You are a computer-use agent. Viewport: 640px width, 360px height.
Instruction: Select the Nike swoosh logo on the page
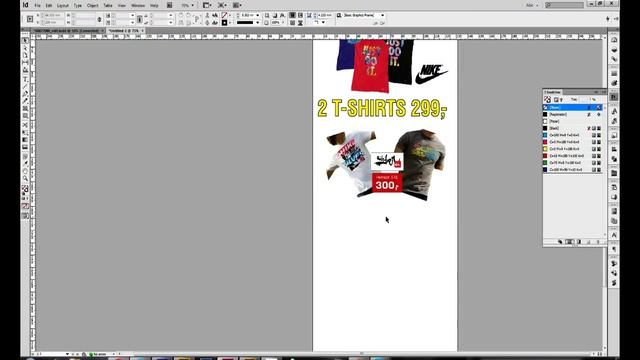click(431, 74)
